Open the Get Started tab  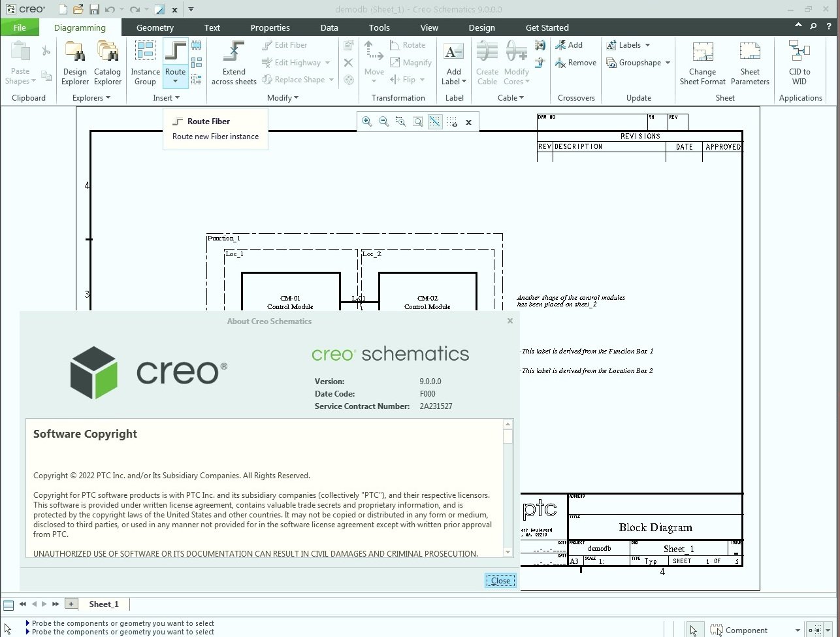point(547,27)
